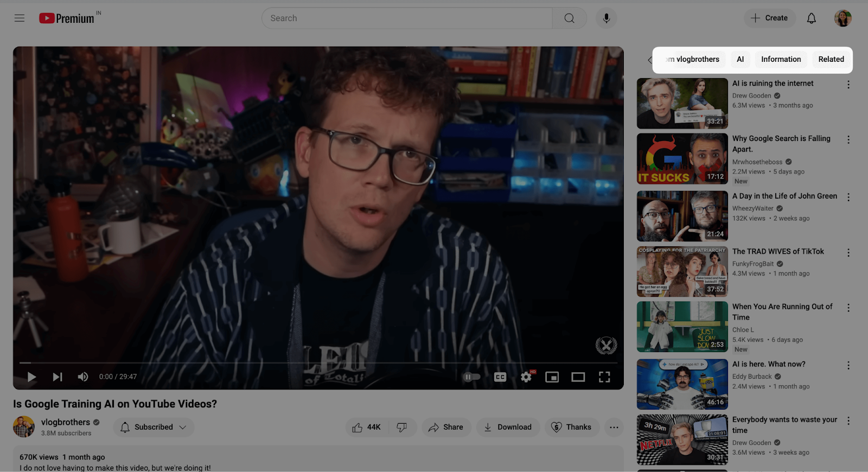868x472 pixels.
Task: Open 'Everybody wants to waste your time' video
Action: click(784, 425)
